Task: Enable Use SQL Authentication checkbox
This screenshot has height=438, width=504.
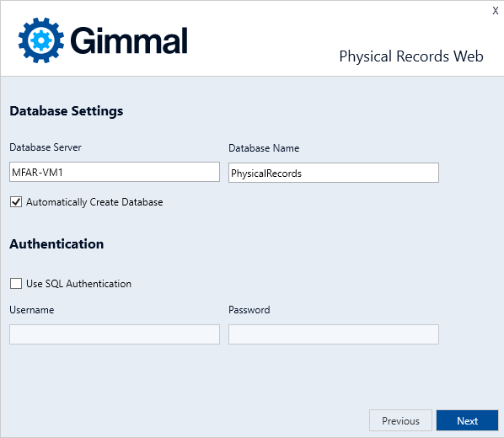Action: (x=16, y=284)
